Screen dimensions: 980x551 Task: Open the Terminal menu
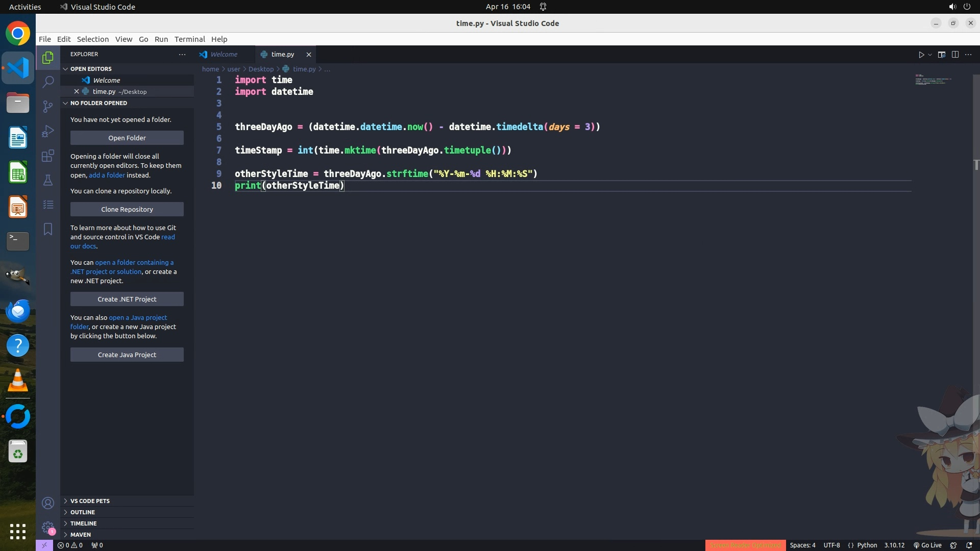click(x=189, y=39)
